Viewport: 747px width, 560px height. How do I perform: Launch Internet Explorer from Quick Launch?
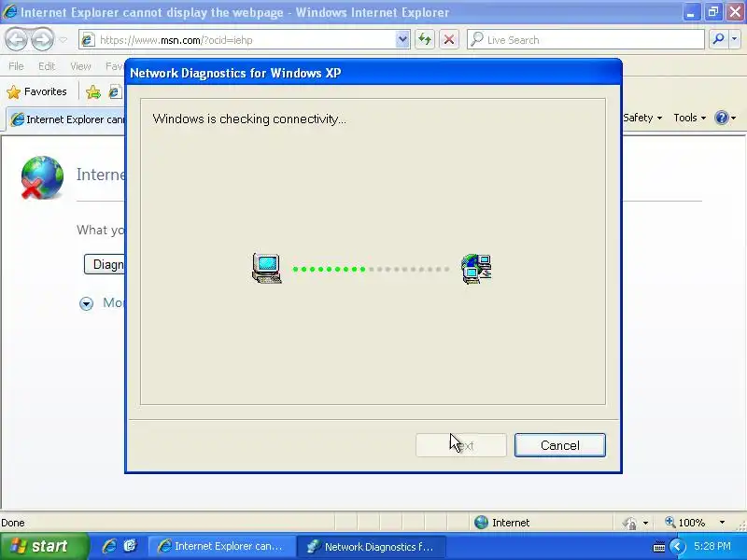click(x=109, y=546)
